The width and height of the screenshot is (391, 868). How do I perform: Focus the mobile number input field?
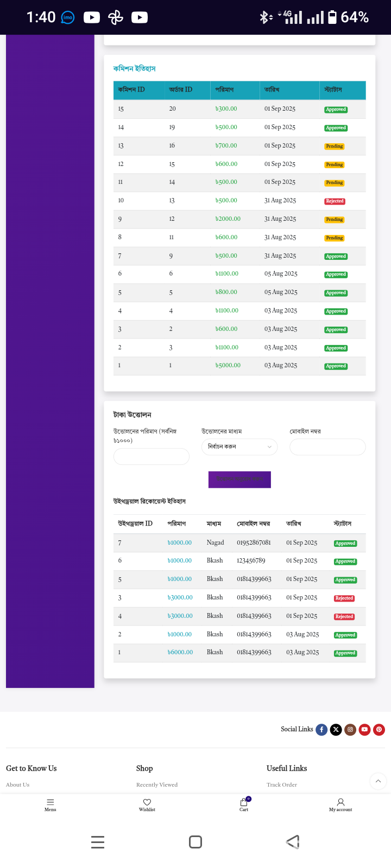327,447
